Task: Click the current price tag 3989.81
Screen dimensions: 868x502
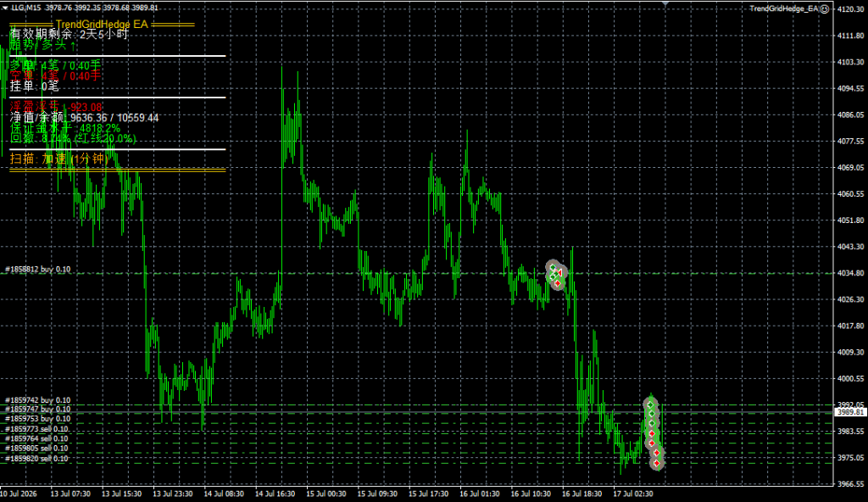Action: tap(850, 412)
